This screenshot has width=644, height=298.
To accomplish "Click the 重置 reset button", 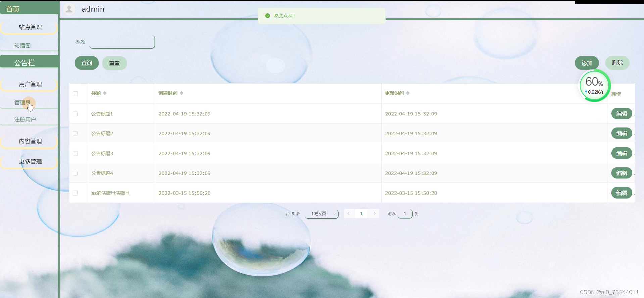I will tap(114, 63).
